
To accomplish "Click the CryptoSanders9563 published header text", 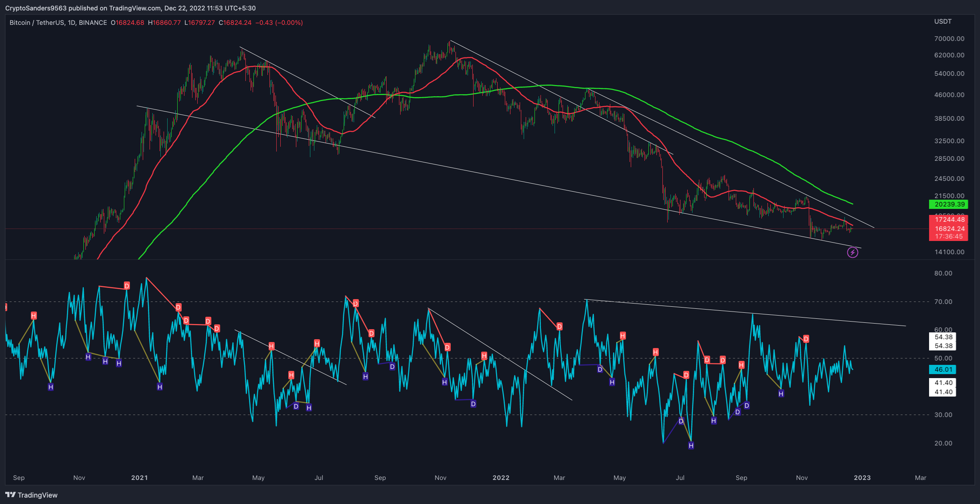I will pyautogui.click(x=130, y=8).
